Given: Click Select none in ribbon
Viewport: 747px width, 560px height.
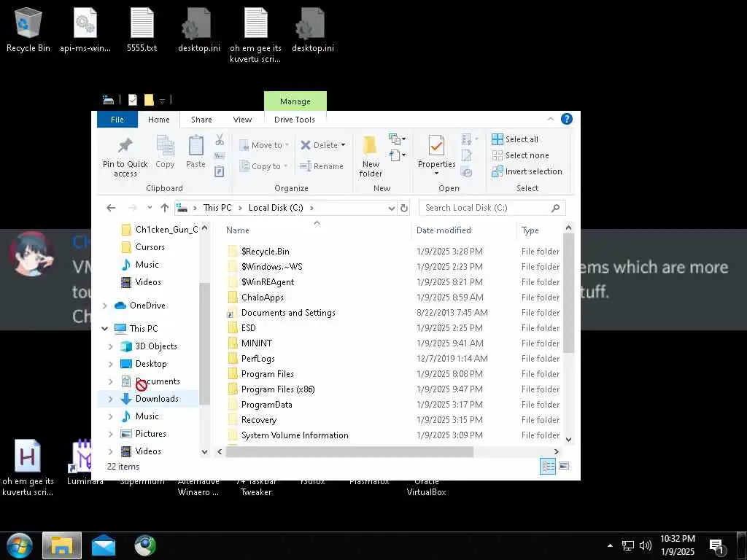Looking at the screenshot, I should [x=520, y=155].
